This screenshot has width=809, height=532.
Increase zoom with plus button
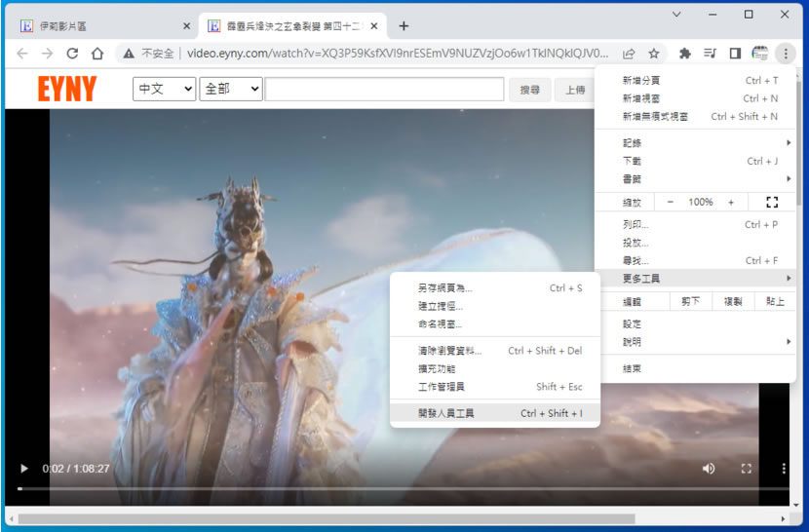(731, 203)
